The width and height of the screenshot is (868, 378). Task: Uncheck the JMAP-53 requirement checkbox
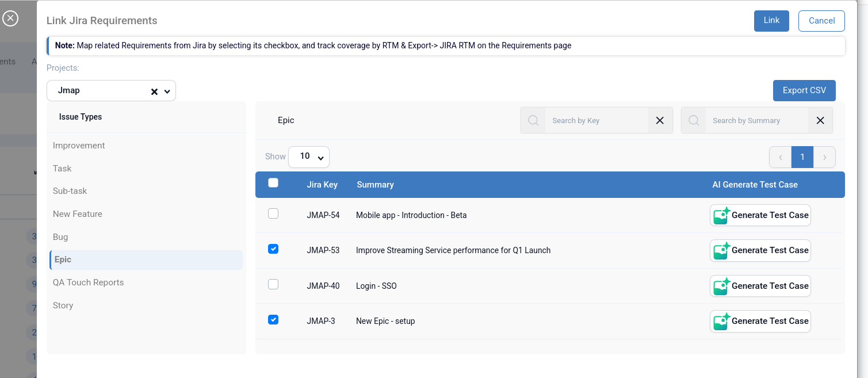273,249
